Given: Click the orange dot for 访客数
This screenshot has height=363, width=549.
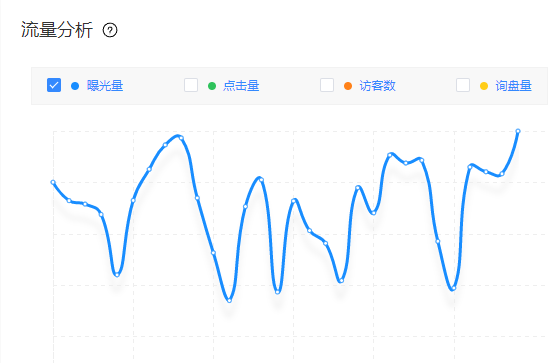Looking at the screenshot, I should point(348,86).
